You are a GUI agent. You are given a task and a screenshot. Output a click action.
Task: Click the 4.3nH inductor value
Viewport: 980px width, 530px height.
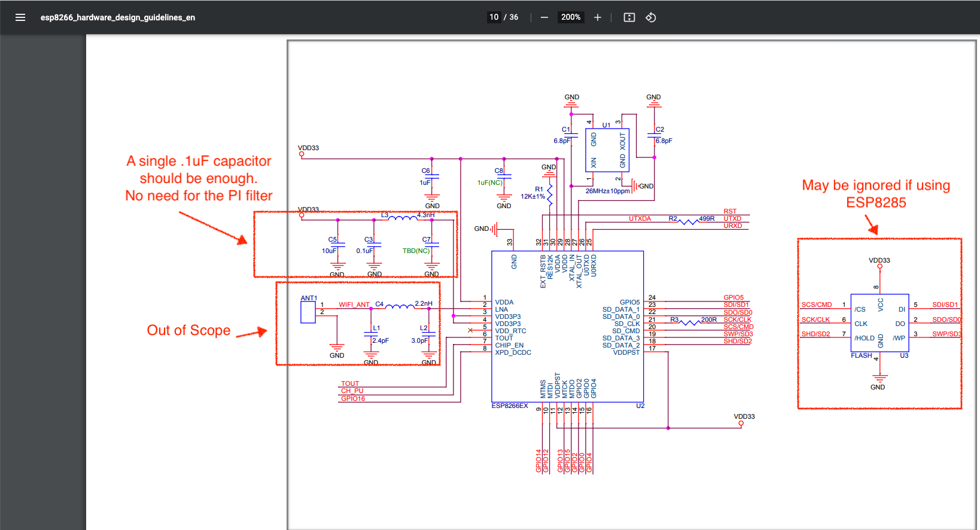click(426, 215)
